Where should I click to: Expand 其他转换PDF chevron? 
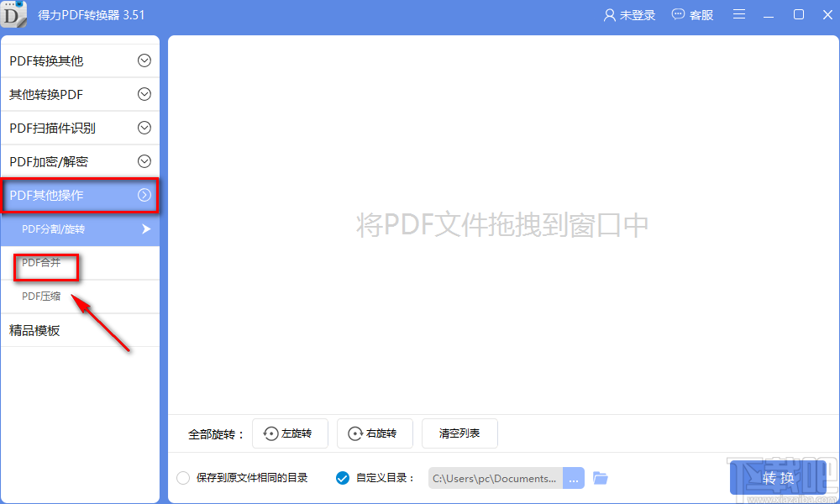tap(144, 94)
